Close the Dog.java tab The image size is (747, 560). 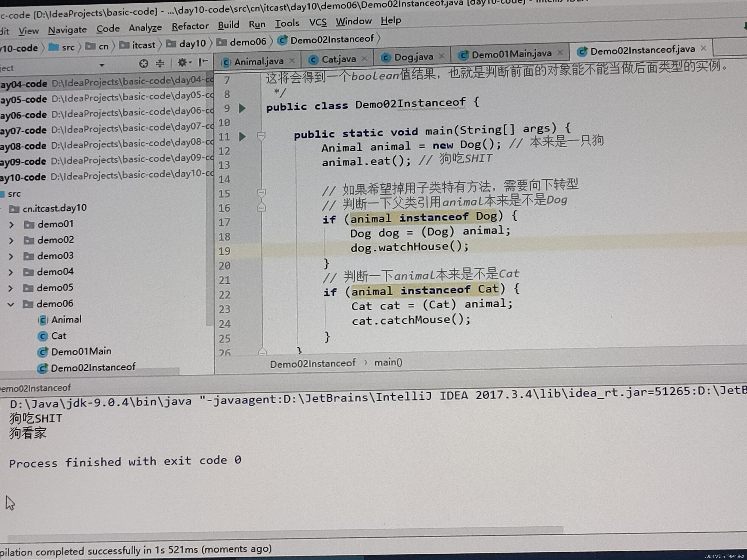coord(441,56)
